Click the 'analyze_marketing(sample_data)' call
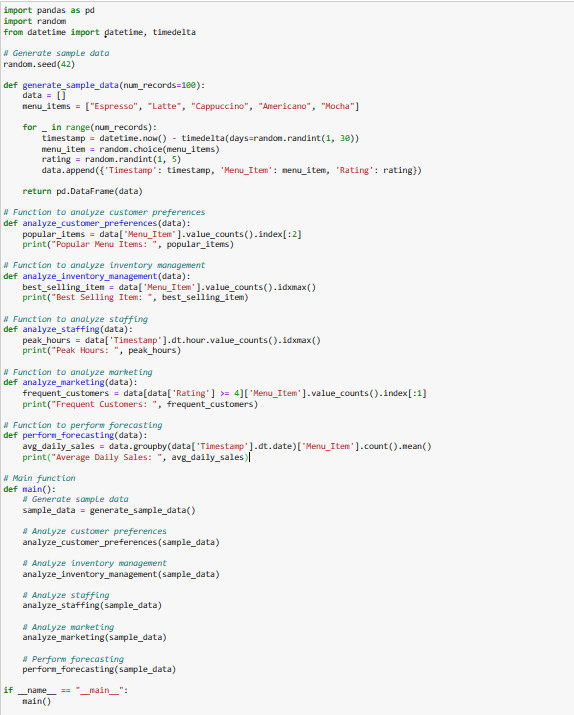Screen dimensions: 574x715 click(x=94, y=637)
